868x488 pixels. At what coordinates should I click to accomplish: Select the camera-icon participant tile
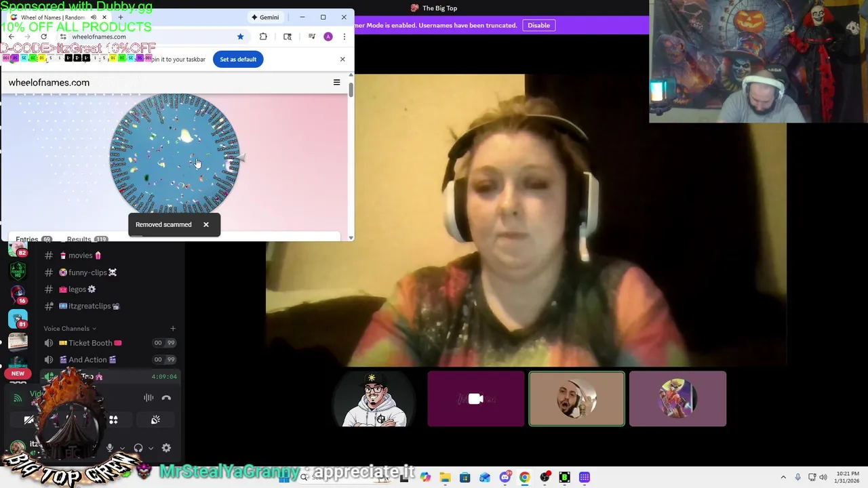[475, 399]
